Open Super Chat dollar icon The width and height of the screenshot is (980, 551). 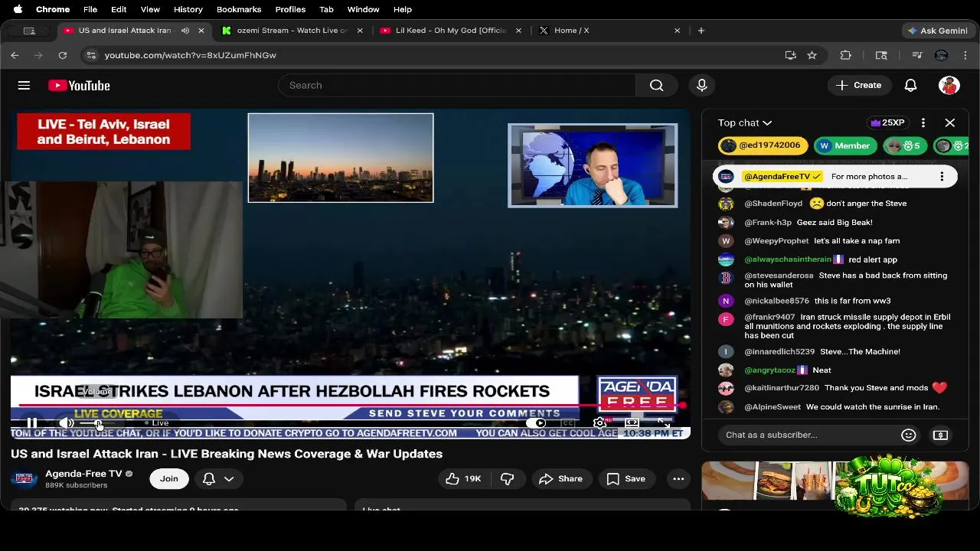[941, 435]
